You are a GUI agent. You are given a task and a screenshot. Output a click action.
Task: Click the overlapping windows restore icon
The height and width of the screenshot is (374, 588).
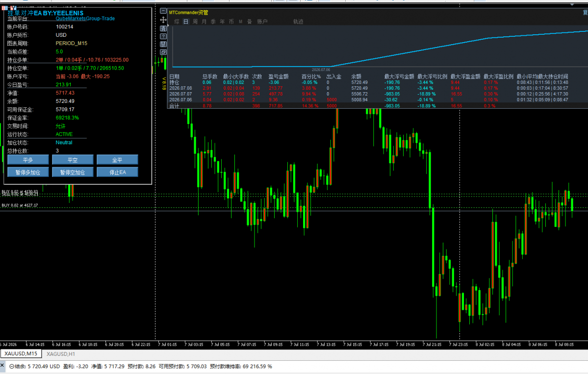163,52
